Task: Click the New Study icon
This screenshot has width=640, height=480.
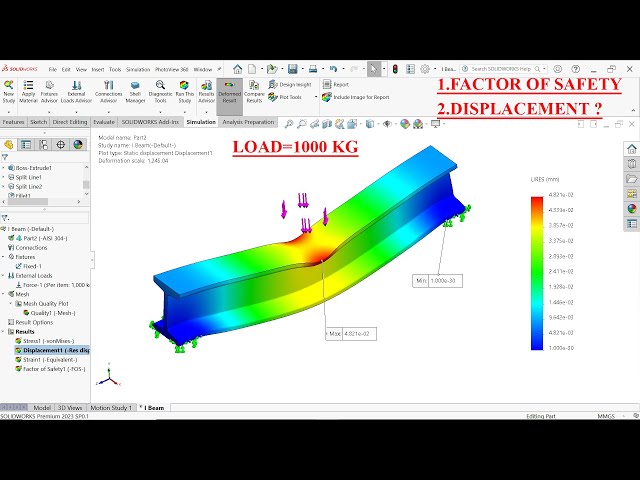Action: coord(9,92)
